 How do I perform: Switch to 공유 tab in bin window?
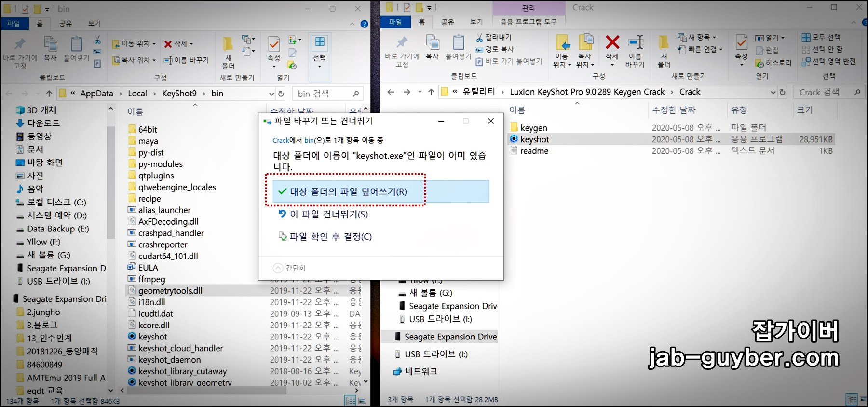point(66,23)
